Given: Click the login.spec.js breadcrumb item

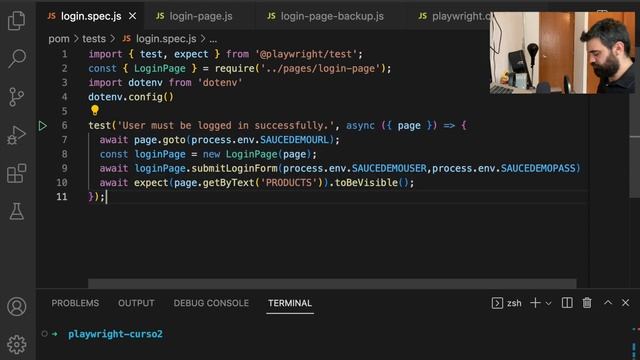Looking at the screenshot, I should click(159, 39).
